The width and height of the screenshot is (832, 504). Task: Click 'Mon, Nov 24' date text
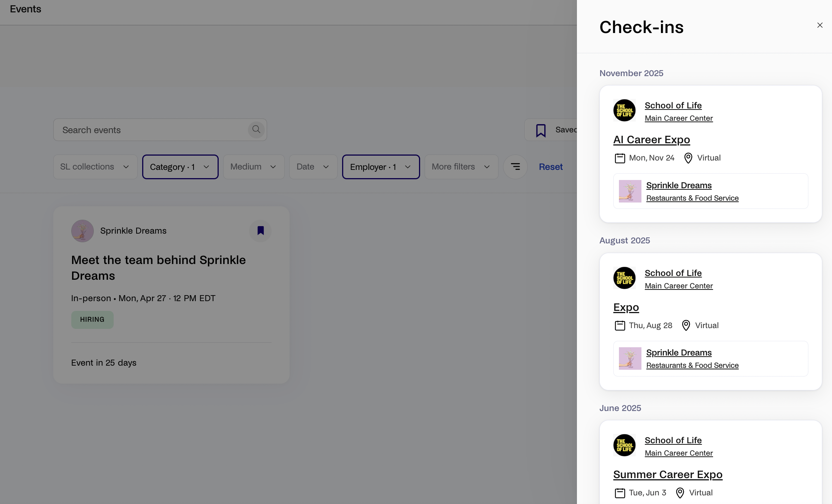652,158
